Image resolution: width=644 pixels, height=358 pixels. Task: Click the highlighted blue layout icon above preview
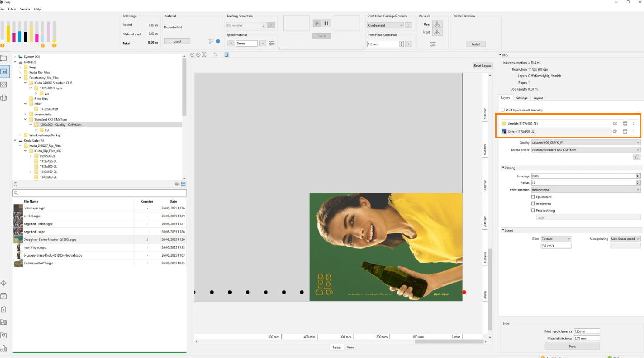coord(227,55)
